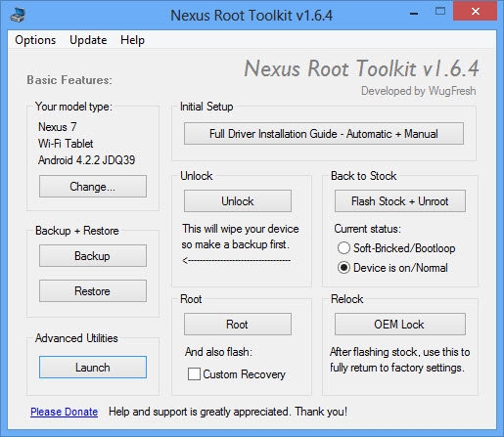This screenshot has height=437, width=504.
Task: Click the OEM Lock button
Action: click(400, 325)
